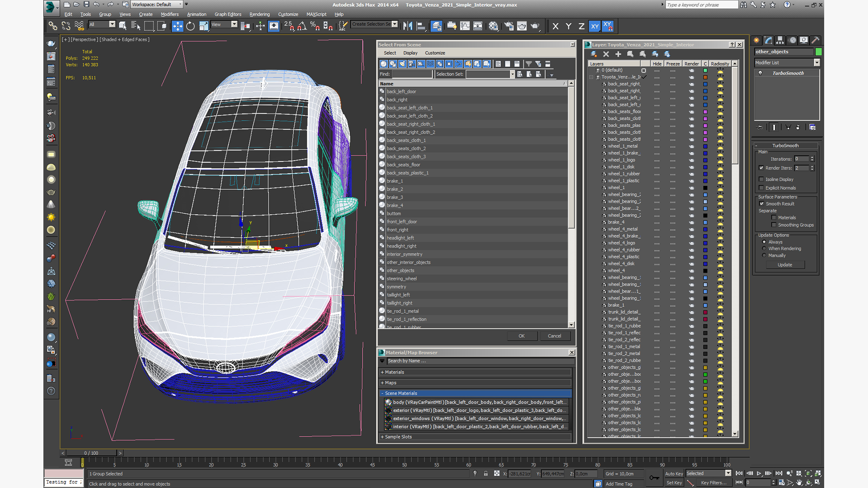868x488 pixels.
Task: Select Manually update option
Action: pos(764,256)
